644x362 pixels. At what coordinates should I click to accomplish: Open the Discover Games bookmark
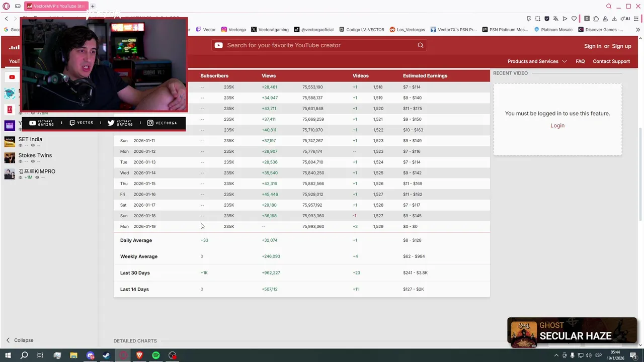click(601, 30)
